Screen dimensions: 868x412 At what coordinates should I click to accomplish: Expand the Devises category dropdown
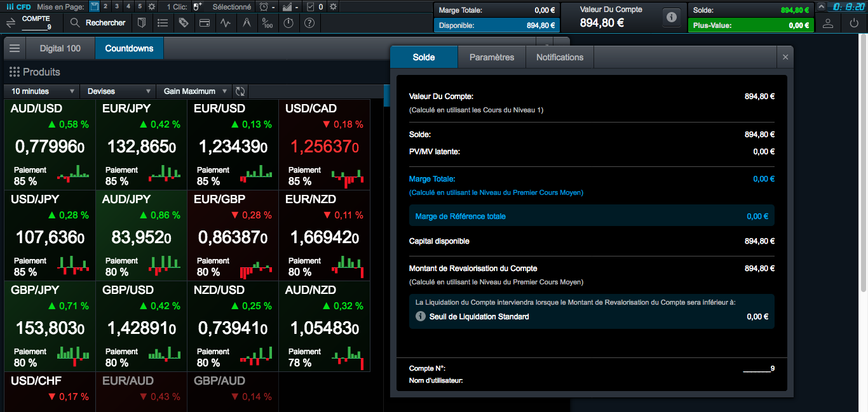118,91
